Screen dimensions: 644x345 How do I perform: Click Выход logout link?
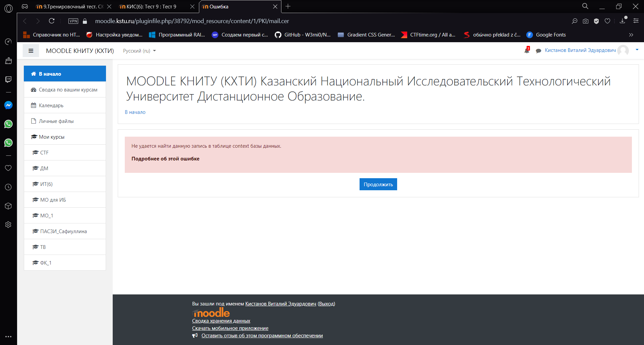(x=326, y=304)
